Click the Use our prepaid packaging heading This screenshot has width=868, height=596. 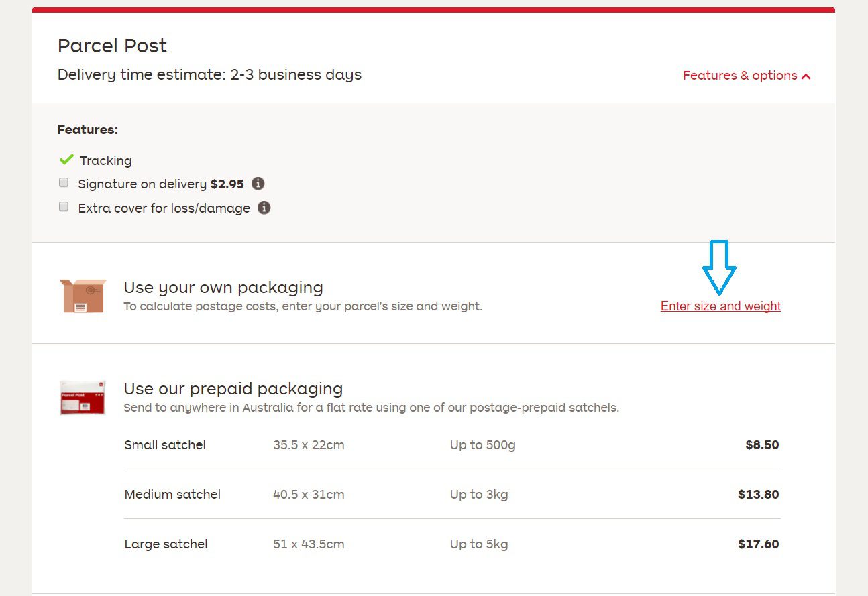click(233, 388)
